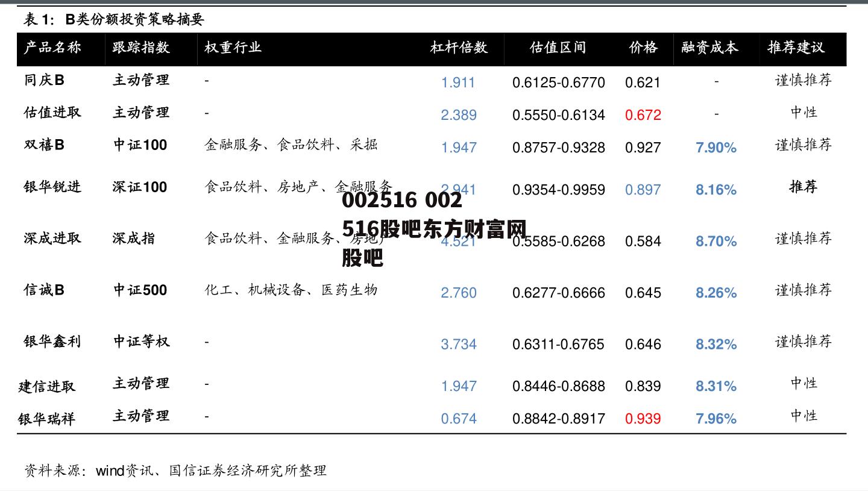868x491 pixels.
Task: Click financing cost "8.31%"
Action: tap(716, 386)
